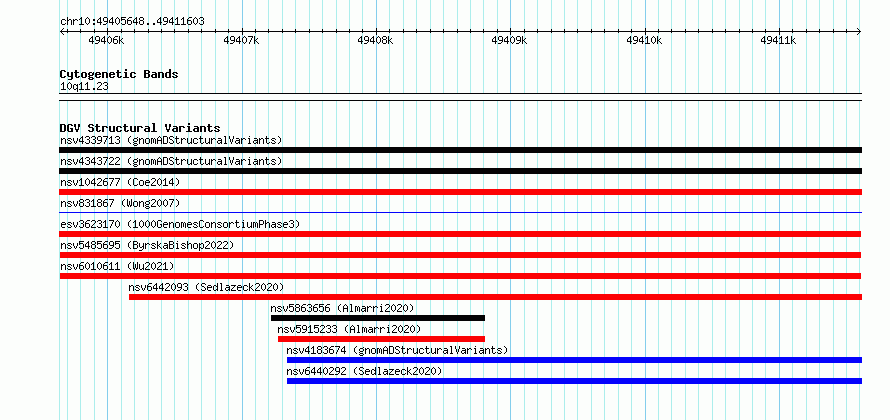Click the red bar under nsv1042677

pos(460,192)
